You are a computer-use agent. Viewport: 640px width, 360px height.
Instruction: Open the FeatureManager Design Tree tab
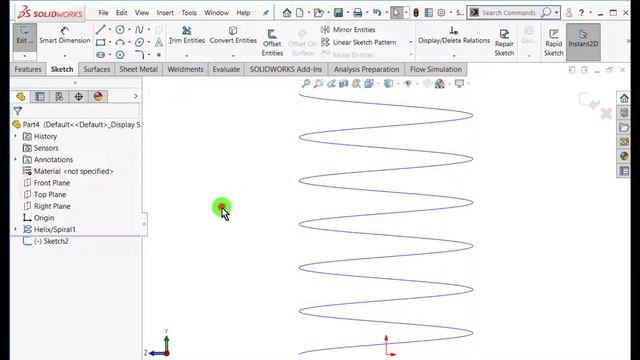coord(20,96)
